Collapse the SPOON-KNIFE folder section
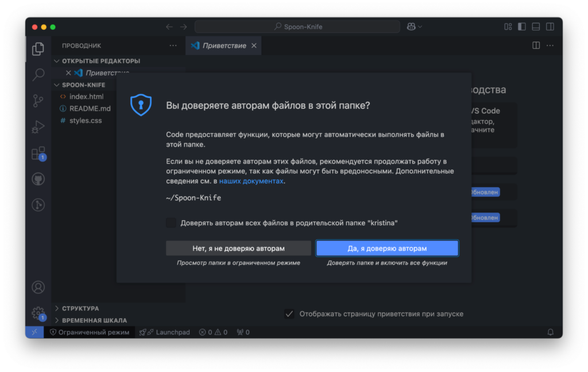588x372 pixels. [x=56, y=84]
